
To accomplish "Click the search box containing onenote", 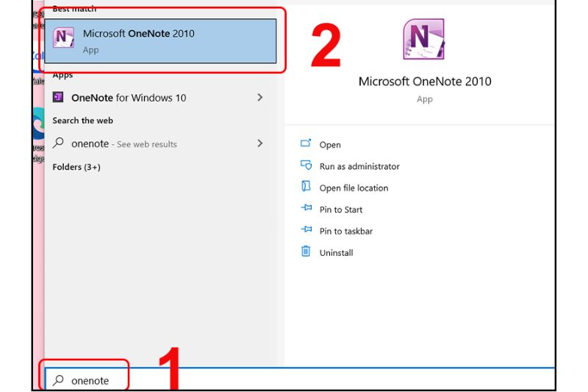I will 299,379.
